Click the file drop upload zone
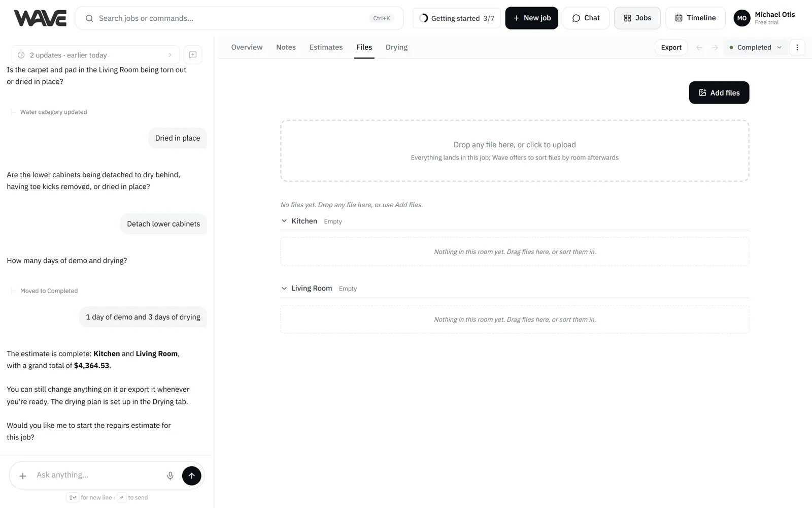The width and height of the screenshot is (812, 508). pos(515,151)
